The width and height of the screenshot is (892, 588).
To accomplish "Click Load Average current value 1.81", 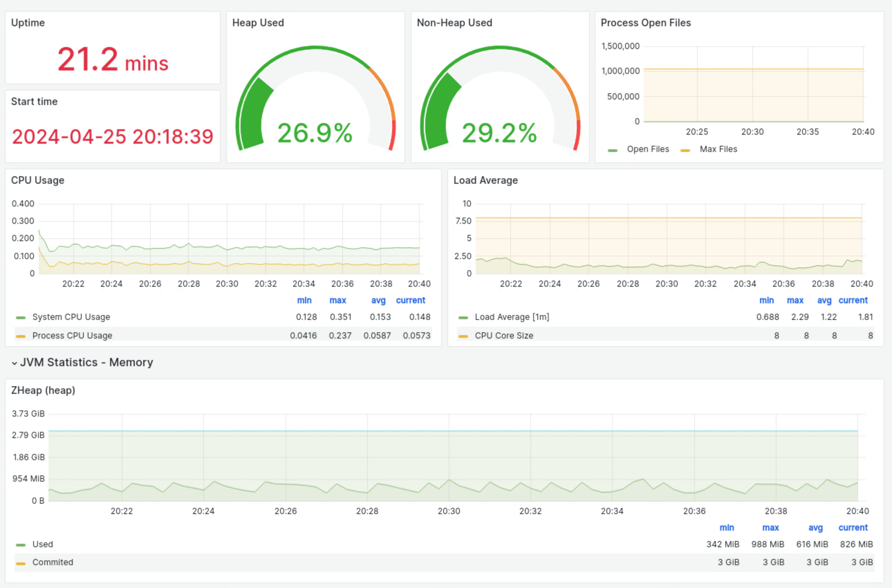I will (x=865, y=317).
